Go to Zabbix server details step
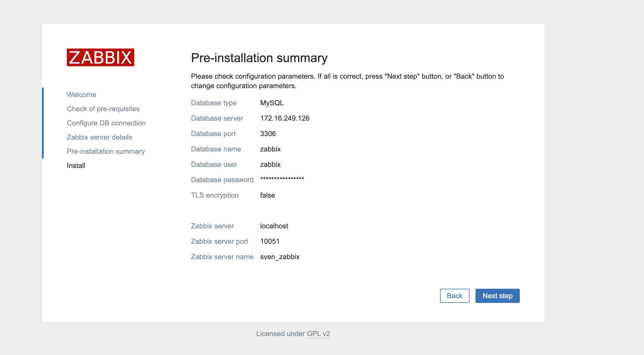The height and width of the screenshot is (355, 644). (99, 137)
